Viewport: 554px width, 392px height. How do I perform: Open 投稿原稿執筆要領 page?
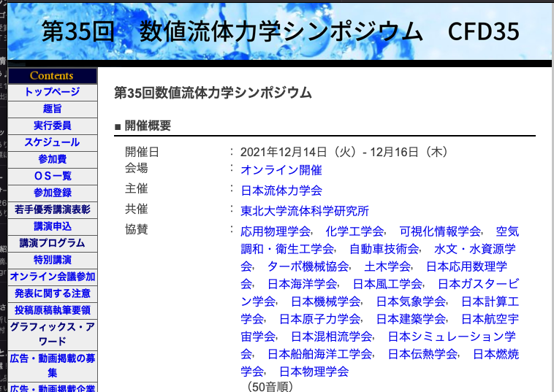(x=53, y=310)
